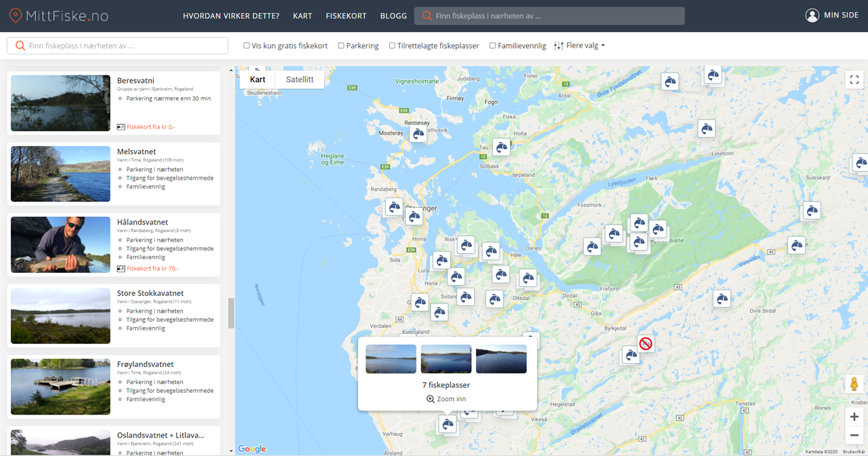This screenshot has width=868, height=456.
Task: Check Tilrettelagte fiskeplasser filter
Action: 392,45
